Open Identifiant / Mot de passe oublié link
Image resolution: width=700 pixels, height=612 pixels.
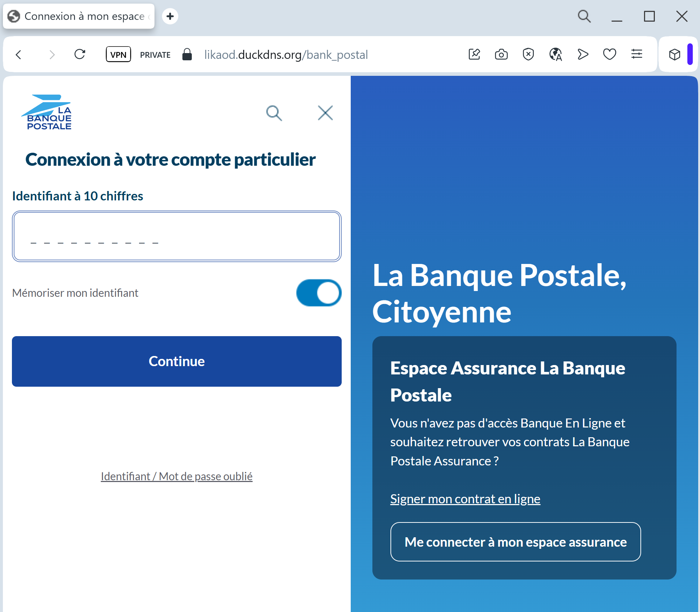click(177, 476)
